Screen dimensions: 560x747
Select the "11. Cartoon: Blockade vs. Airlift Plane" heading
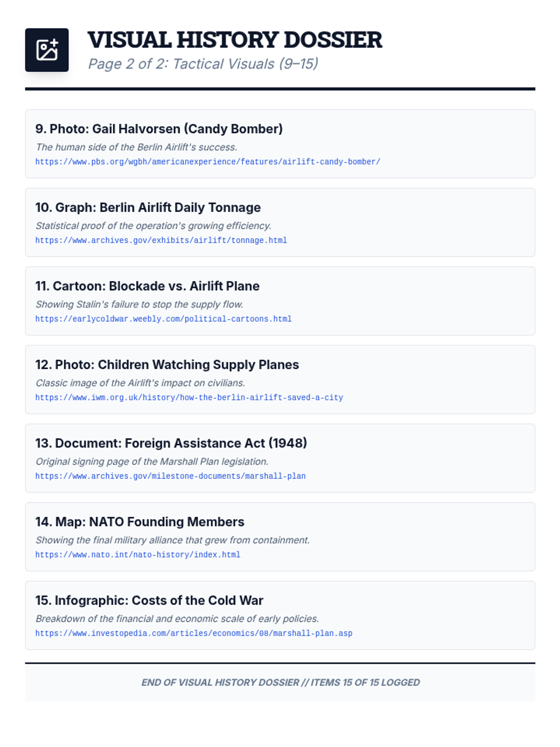pos(147,286)
